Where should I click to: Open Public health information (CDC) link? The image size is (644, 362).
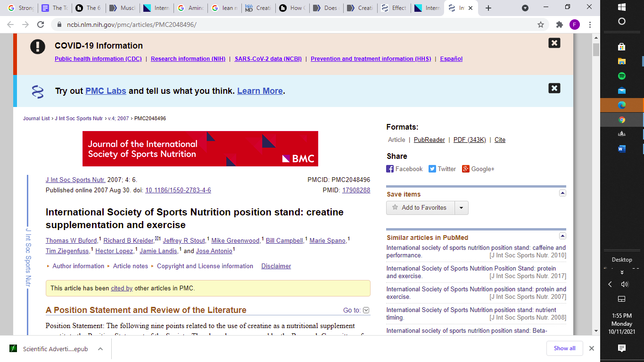[98, 59]
